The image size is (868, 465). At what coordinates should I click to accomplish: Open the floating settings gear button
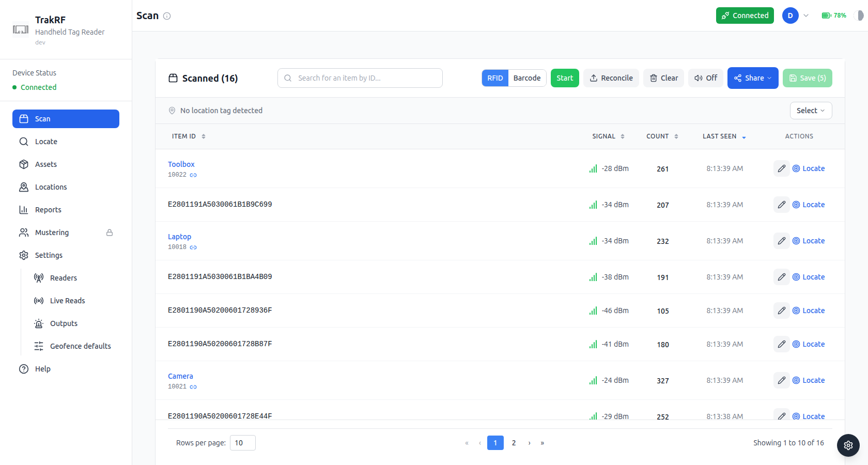(848, 445)
